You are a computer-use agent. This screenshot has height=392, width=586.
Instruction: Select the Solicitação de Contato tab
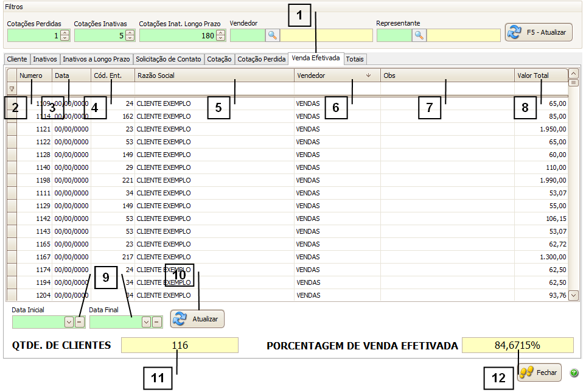pyautogui.click(x=168, y=59)
